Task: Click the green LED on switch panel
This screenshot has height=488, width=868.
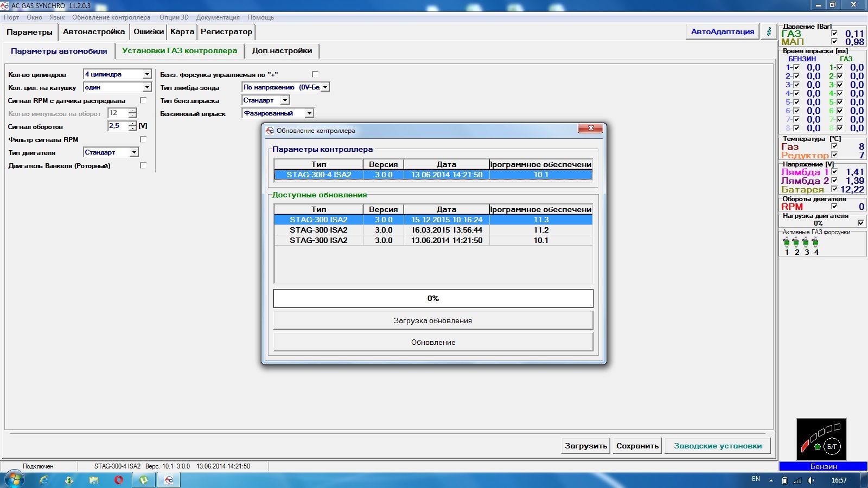Action: [x=818, y=447]
